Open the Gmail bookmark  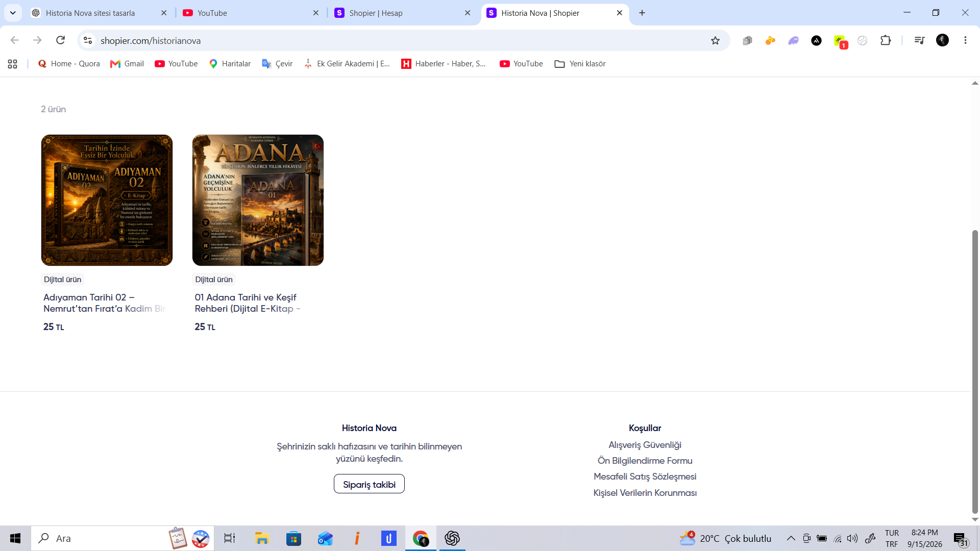click(127, 64)
